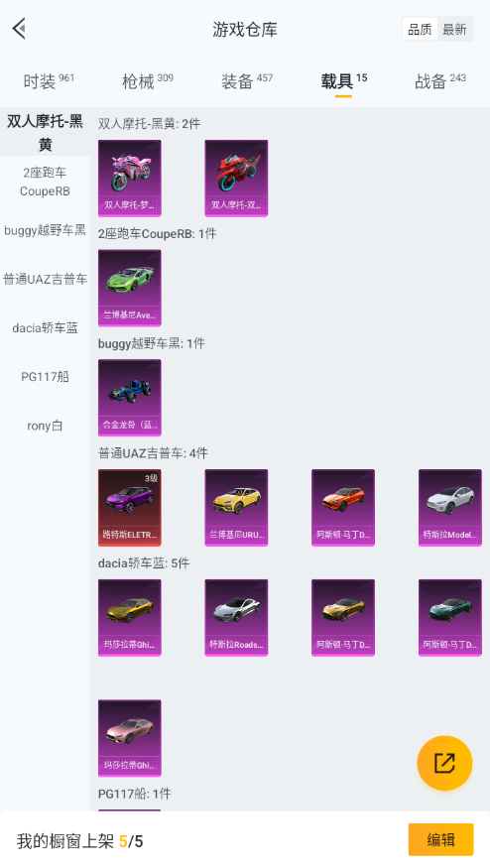Jump to rony白 category

pyautogui.click(x=45, y=426)
